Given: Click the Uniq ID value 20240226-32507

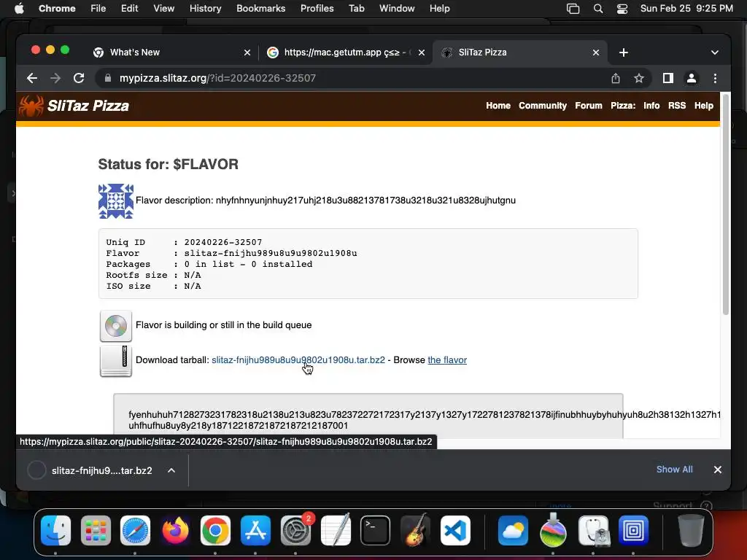Looking at the screenshot, I should pos(223,242).
